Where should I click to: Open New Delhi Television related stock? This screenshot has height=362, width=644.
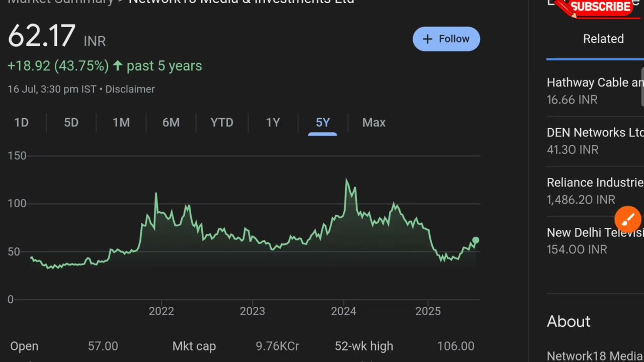(x=595, y=240)
